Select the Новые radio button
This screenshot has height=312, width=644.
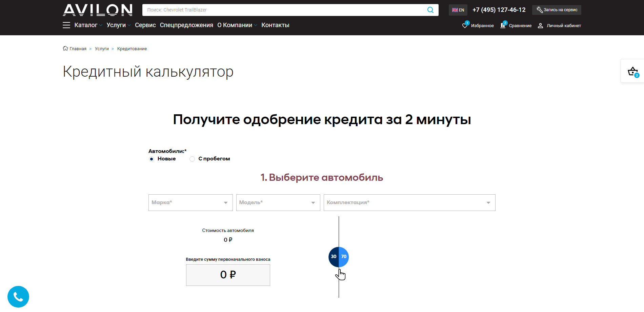[x=152, y=159]
